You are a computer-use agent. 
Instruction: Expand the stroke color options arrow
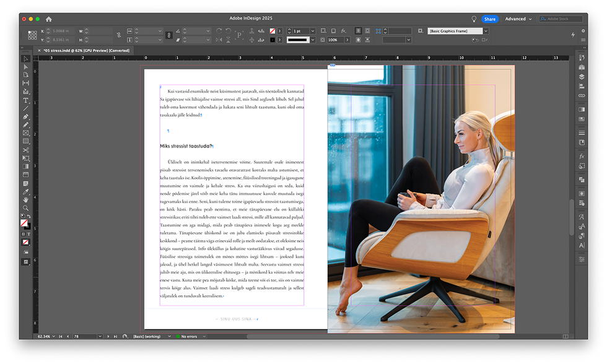click(279, 40)
